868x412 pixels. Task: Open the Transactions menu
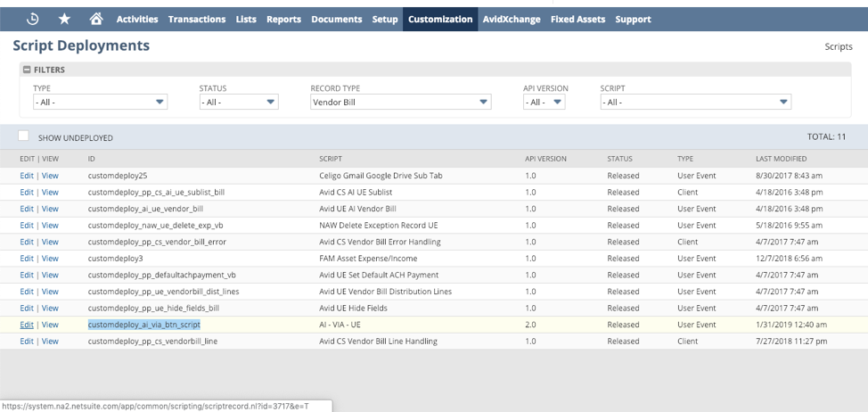[x=197, y=19]
